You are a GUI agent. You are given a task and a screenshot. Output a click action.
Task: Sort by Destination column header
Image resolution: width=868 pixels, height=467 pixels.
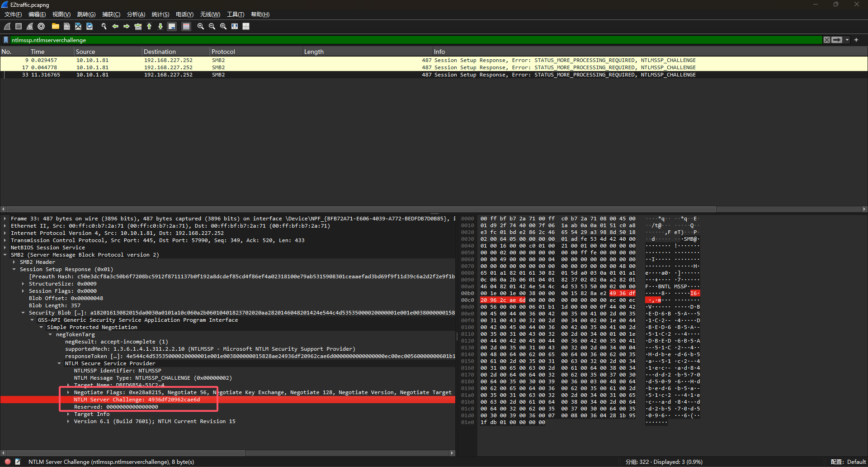pos(176,52)
